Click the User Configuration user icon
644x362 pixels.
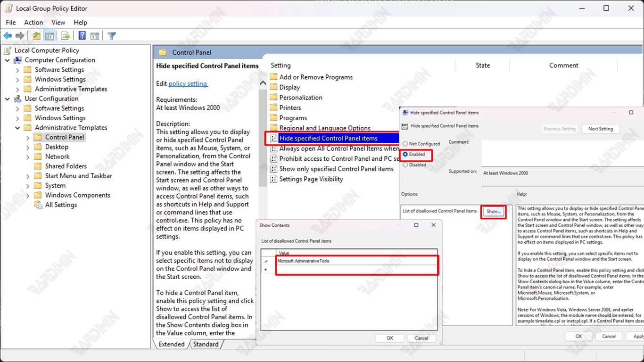click(18, 99)
